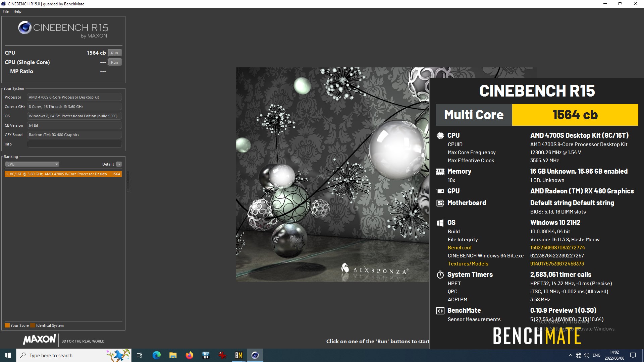The height and width of the screenshot is (362, 644).
Task: Click the BenchMate OS Windows icon
Action: click(x=440, y=223)
